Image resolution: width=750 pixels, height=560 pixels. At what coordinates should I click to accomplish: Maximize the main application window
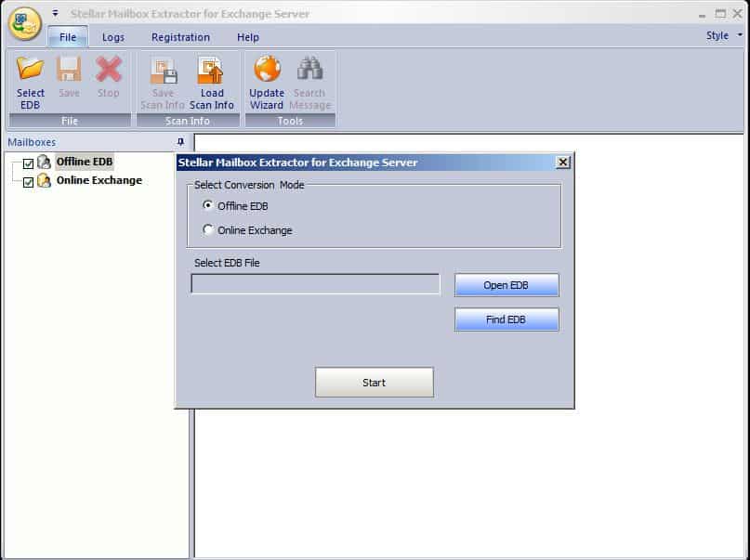point(720,14)
